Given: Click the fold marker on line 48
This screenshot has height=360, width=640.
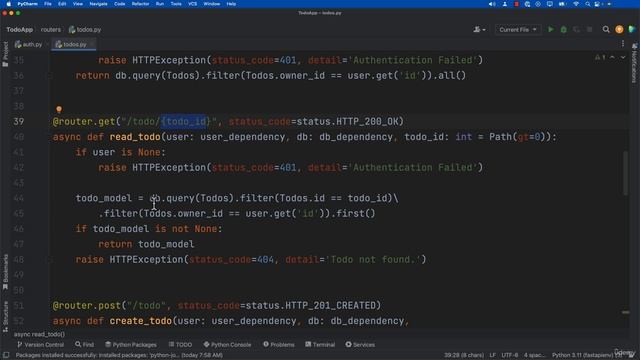Looking at the screenshot, I should (50, 260).
